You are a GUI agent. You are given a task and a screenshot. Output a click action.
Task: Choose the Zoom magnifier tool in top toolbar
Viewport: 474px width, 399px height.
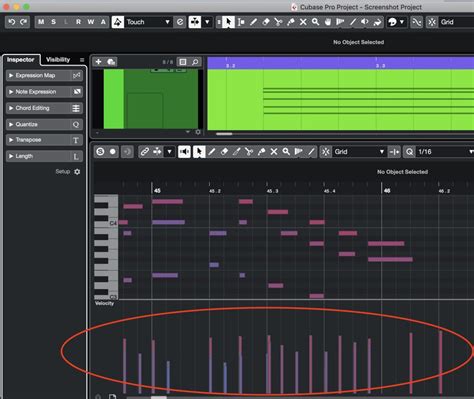click(315, 22)
